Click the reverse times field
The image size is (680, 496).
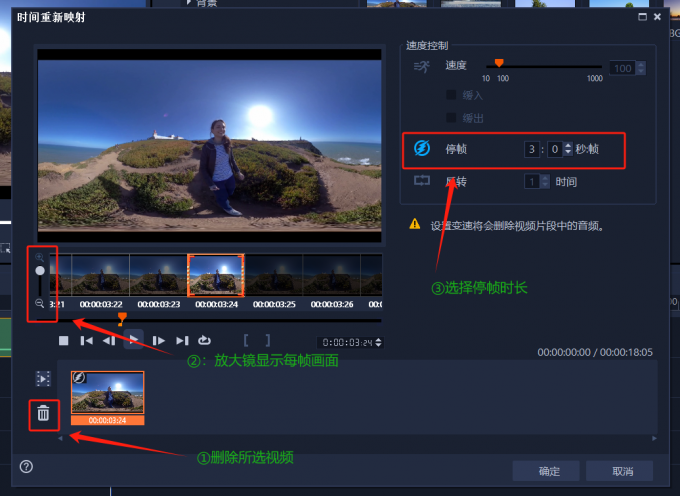pyautogui.click(x=532, y=181)
